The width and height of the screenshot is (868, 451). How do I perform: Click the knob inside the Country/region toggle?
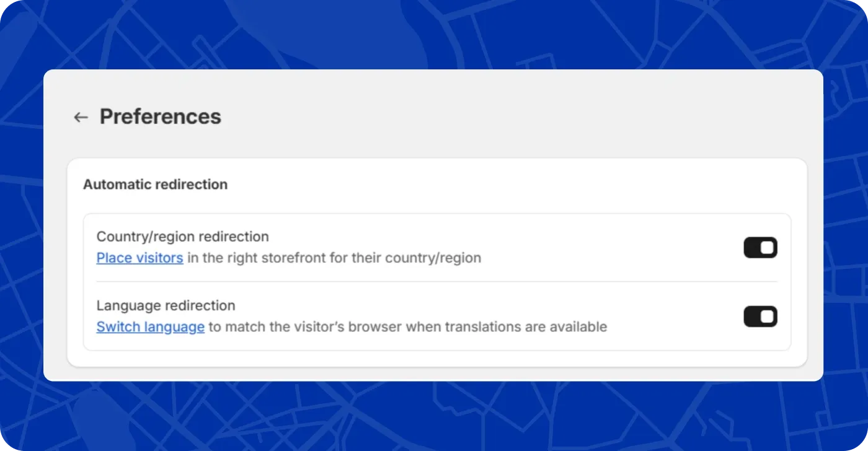767,247
